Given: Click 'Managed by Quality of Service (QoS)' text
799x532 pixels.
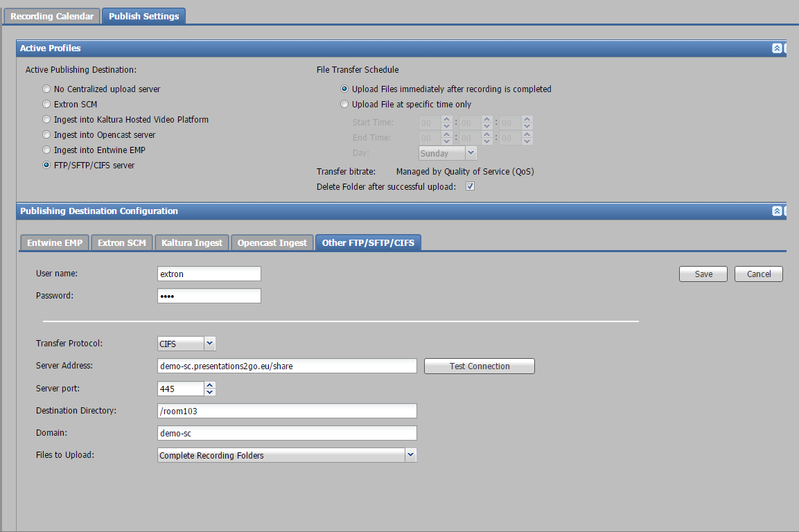Looking at the screenshot, I should pos(465,172).
